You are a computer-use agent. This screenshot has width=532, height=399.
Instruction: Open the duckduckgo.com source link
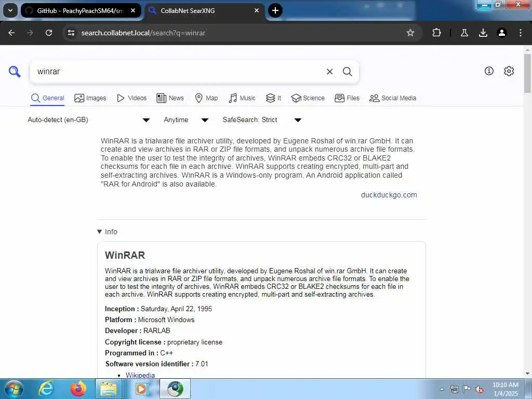(389, 195)
